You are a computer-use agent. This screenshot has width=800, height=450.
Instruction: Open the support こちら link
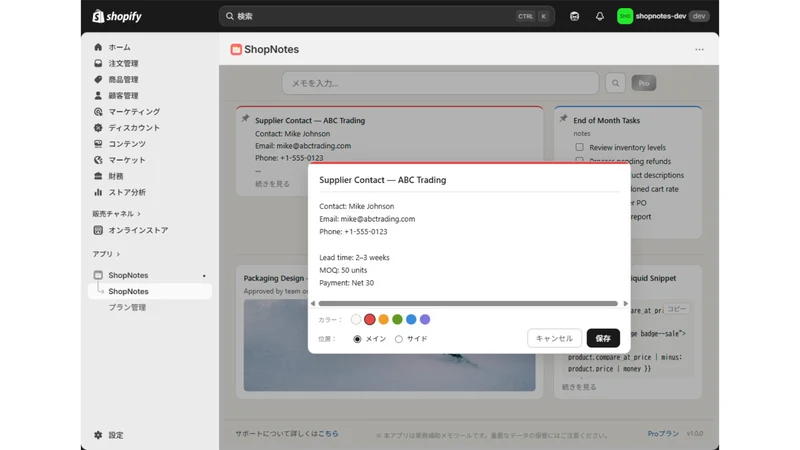coord(328,433)
